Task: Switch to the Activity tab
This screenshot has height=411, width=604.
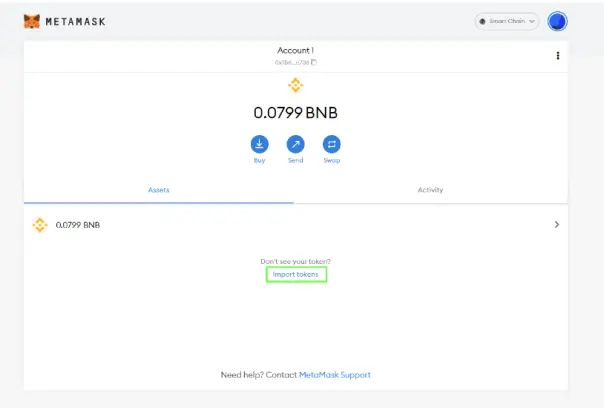Action: (430, 190)
